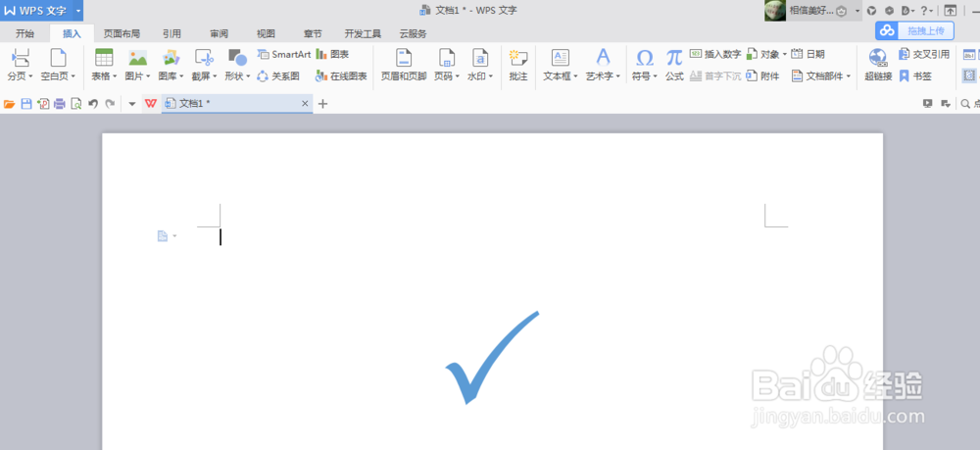Click the Table (表格) icon
980x450 pixels.
coord(104,58)
